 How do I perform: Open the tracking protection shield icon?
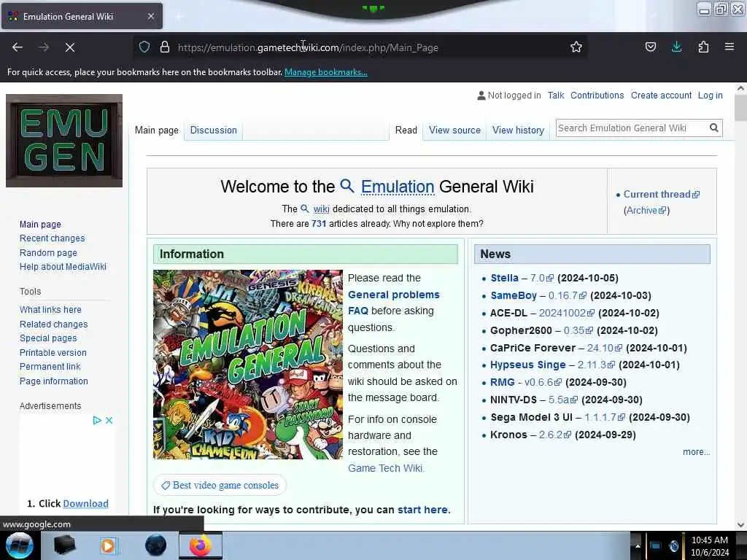point(144,47)
